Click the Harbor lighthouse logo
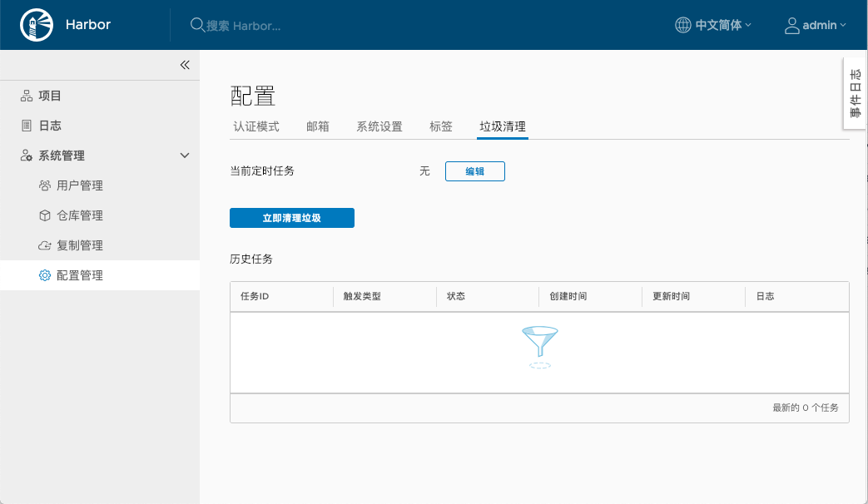Screen dimensions: 868x504 (x=35, y=24)
